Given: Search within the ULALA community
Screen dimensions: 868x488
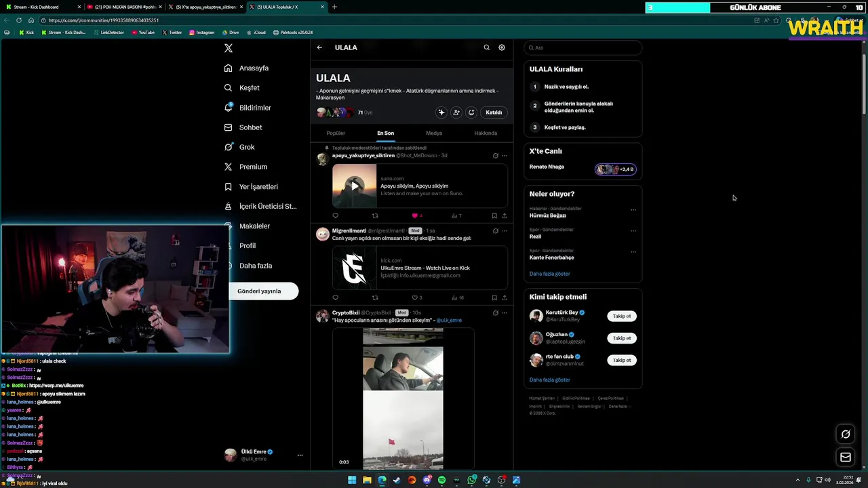Looking at the screenshot, I should (x=486, y=47).
